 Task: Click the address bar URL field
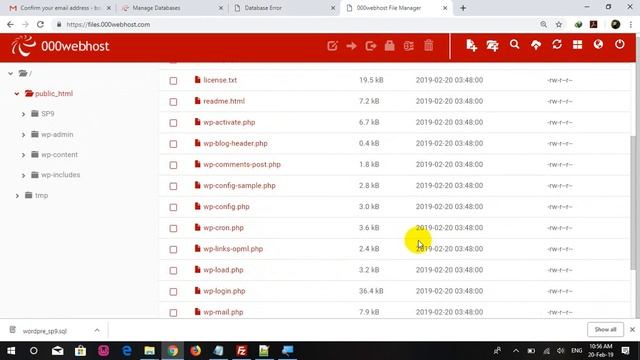point(298,24)
